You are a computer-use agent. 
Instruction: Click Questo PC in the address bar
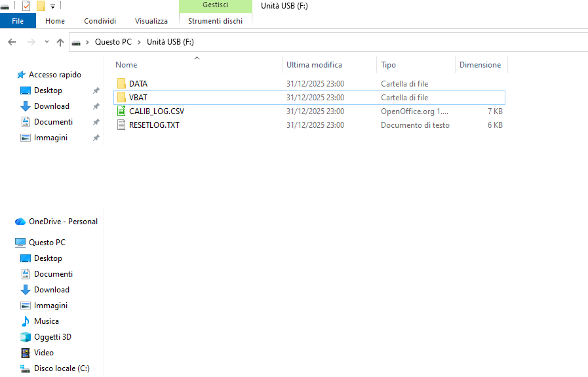tap(113, 42)
